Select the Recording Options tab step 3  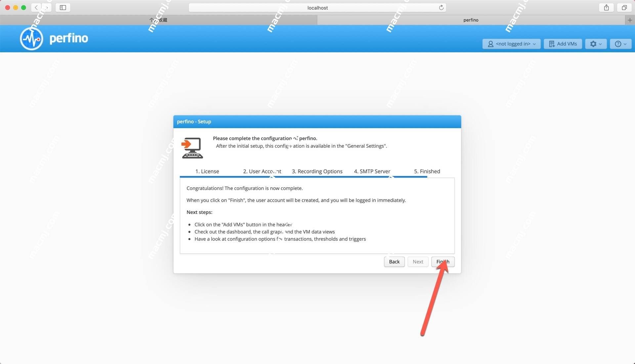coord(317,171)
